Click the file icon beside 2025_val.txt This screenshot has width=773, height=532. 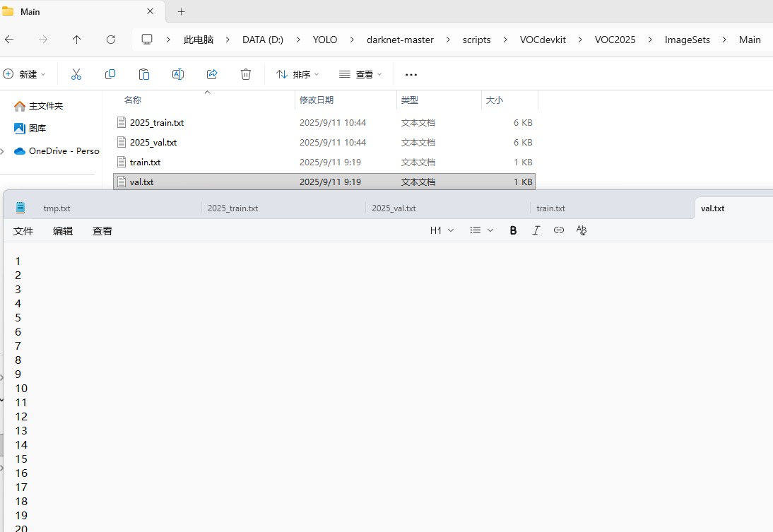(122, 142)
